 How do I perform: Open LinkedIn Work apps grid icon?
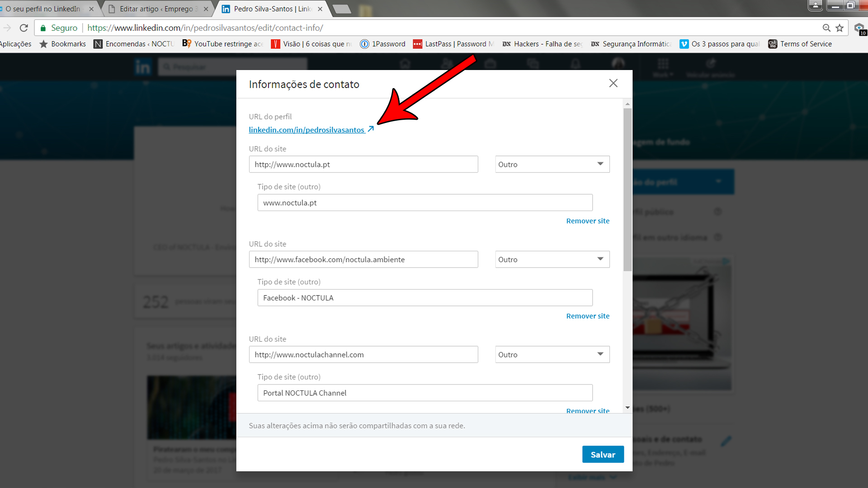[x=663, y=64]
